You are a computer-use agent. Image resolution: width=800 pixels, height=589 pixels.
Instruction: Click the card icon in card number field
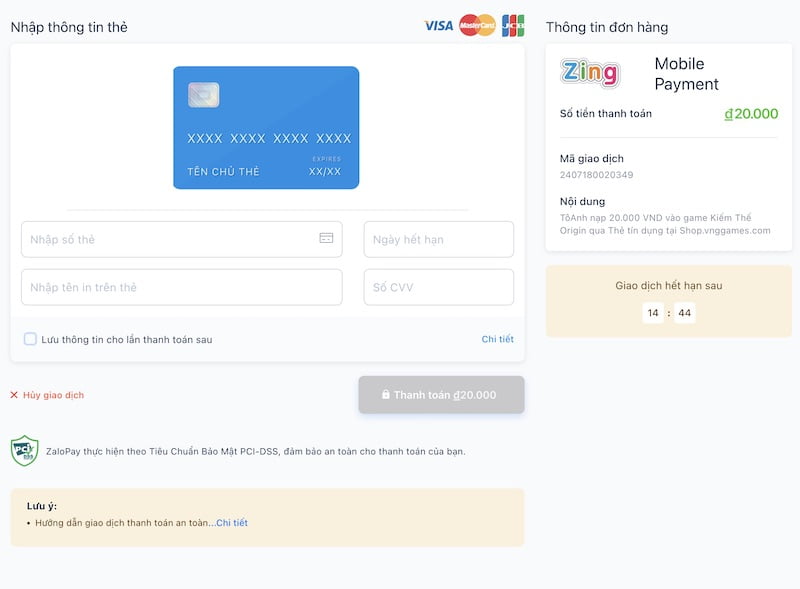tap(326, 238)
